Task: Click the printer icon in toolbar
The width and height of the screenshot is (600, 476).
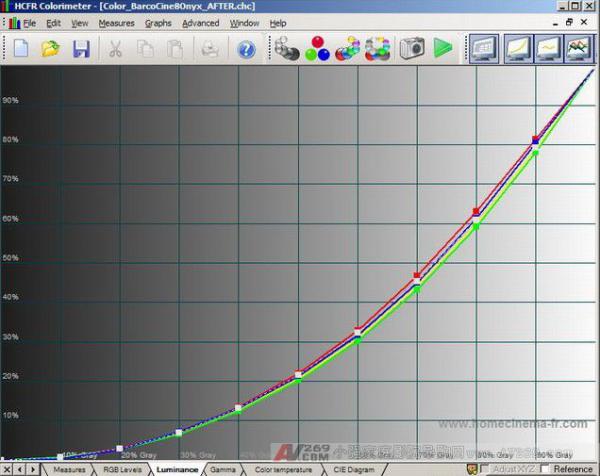Action: 210,48
